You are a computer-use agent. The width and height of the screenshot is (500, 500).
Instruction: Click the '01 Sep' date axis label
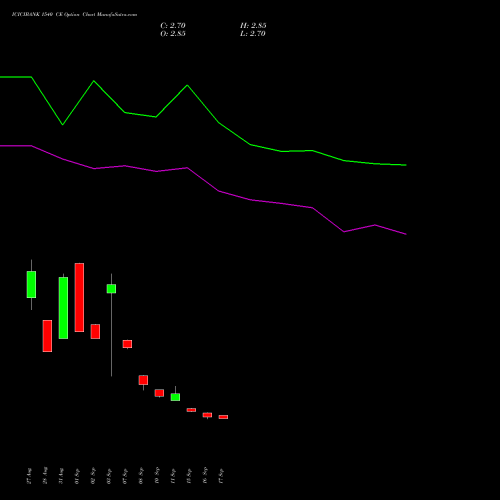(x=77, y=476)
